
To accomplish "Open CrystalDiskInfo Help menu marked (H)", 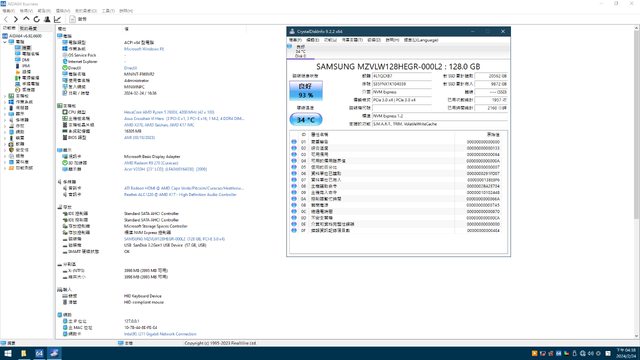I will [392, 40].
